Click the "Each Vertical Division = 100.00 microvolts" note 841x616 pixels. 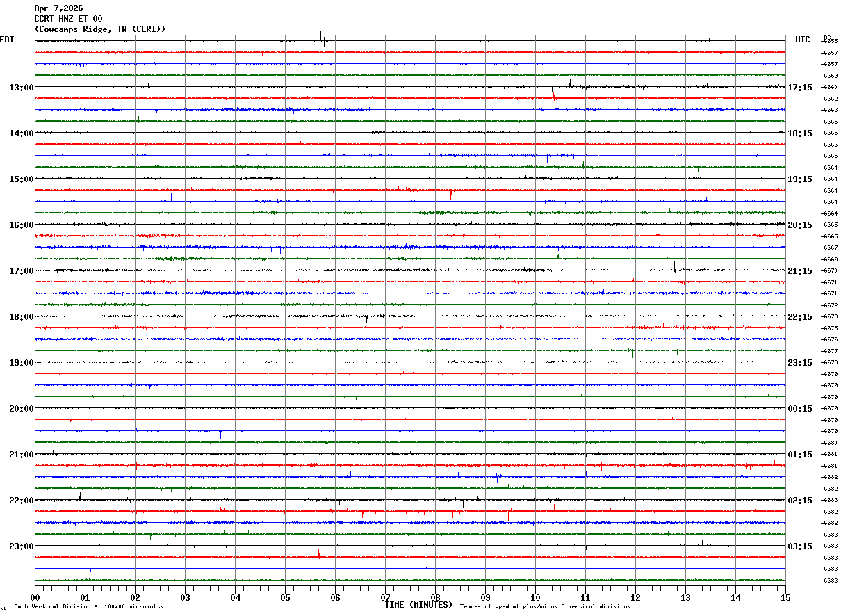[x=88, y=607]
